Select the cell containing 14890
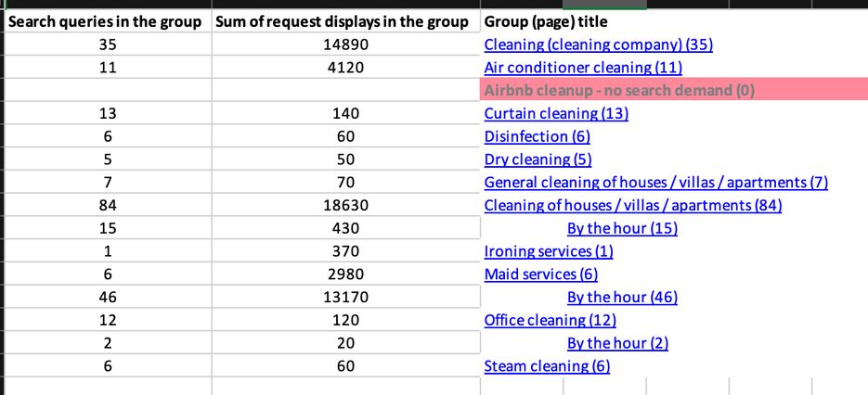Screen dimensions: 868x395 [x=346, y=45]
